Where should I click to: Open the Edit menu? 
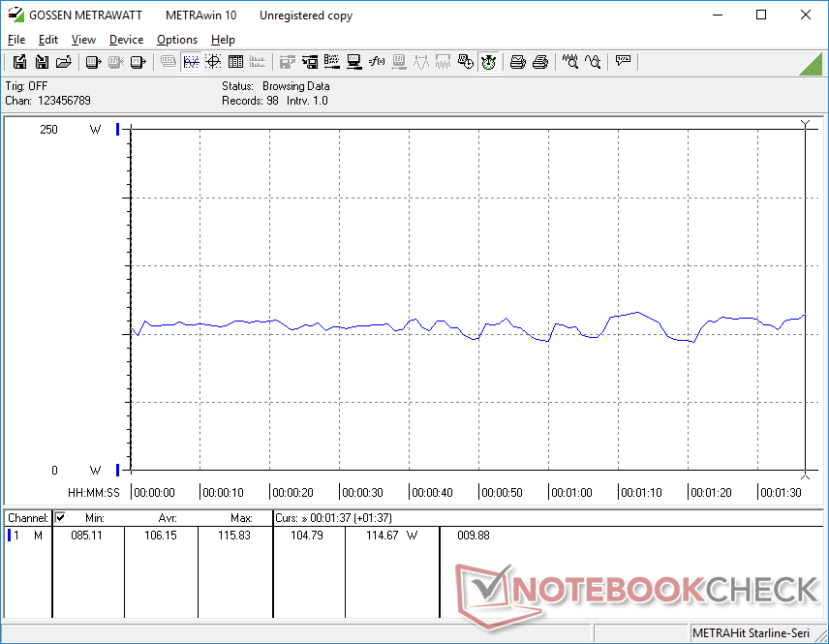click(x=48, y=40)
